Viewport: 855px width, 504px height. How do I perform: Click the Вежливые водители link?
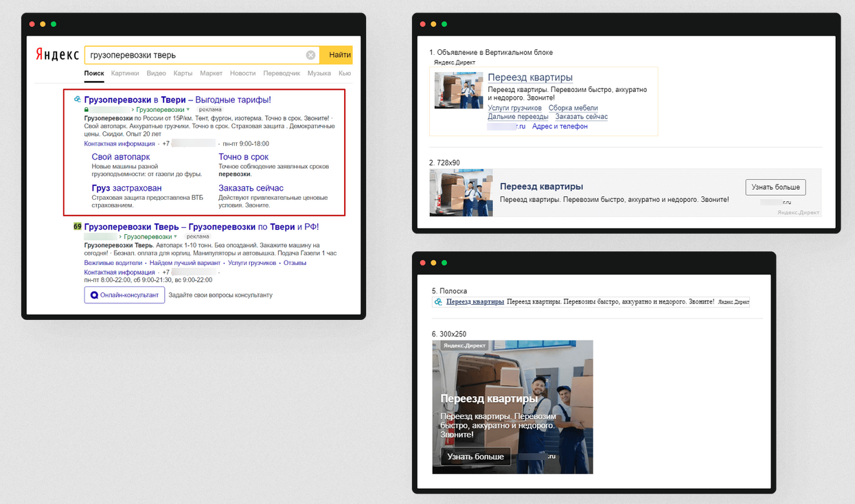113,263
